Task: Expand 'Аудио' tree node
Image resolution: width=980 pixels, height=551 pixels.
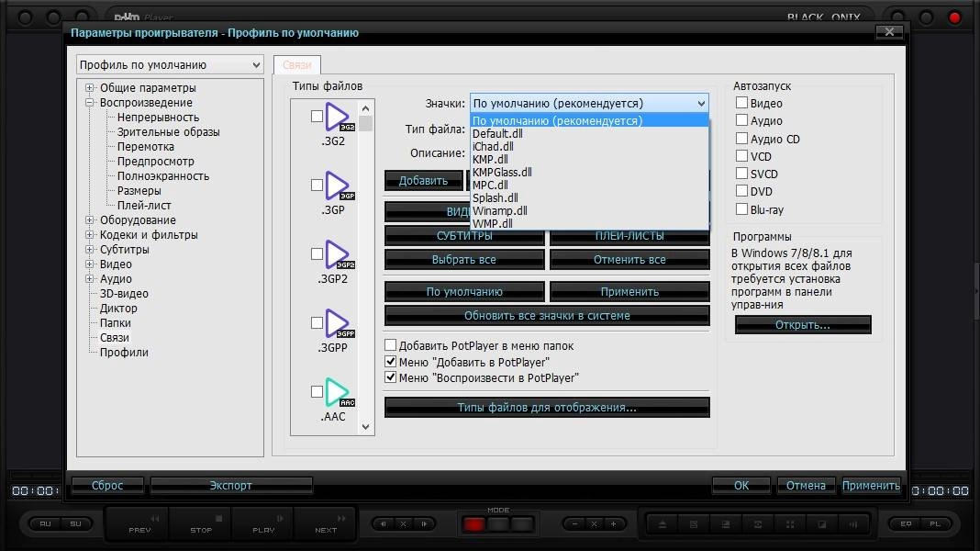Action: pos(89,279)
